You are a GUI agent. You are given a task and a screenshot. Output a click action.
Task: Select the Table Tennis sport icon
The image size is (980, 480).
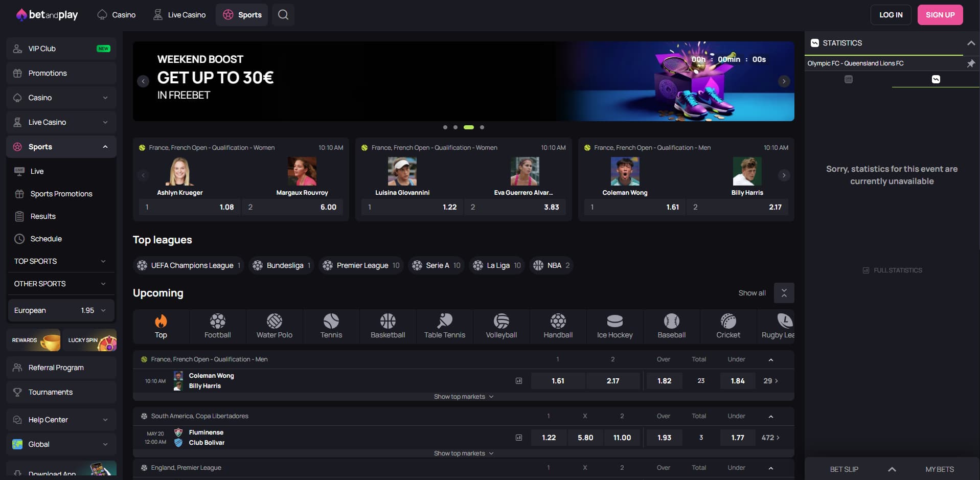coord(445,326)
